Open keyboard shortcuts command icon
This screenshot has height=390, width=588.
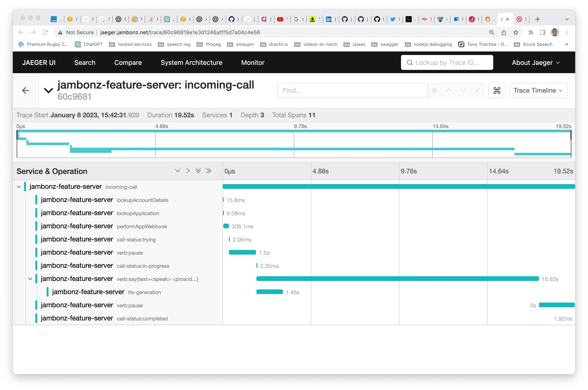coord(496,90)
